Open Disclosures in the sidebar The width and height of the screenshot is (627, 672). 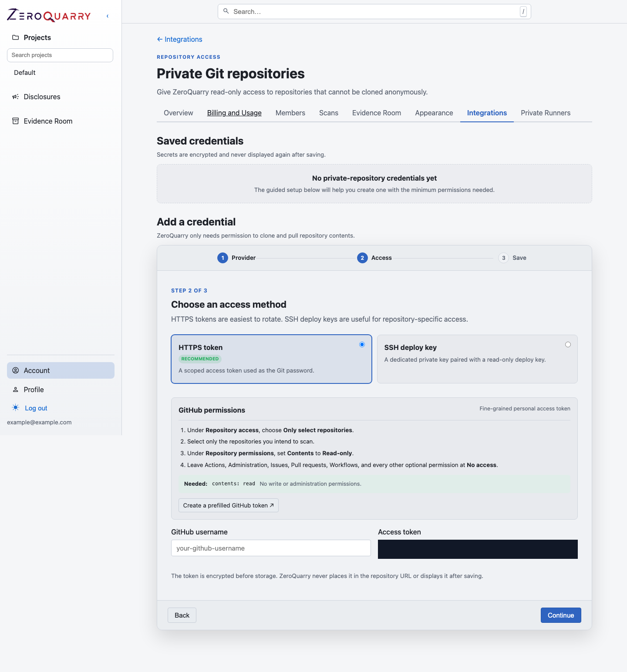click(42, 97)
